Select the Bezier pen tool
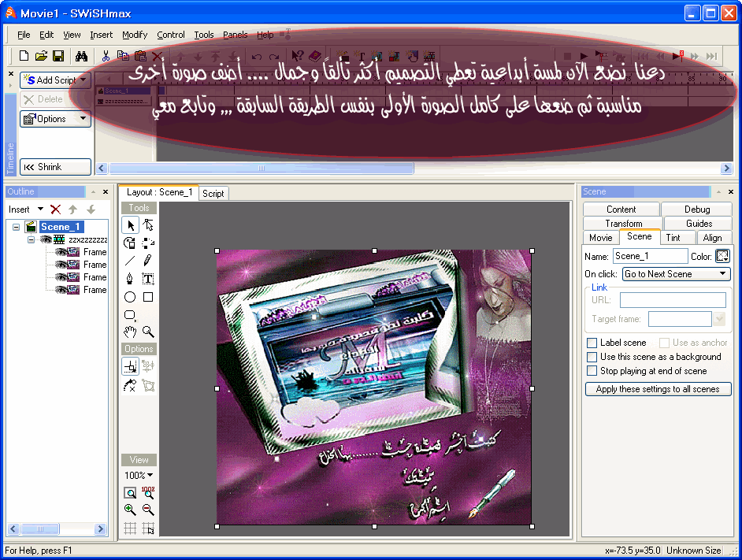This screenshot has height=560, width=742. tap(130, 279)
